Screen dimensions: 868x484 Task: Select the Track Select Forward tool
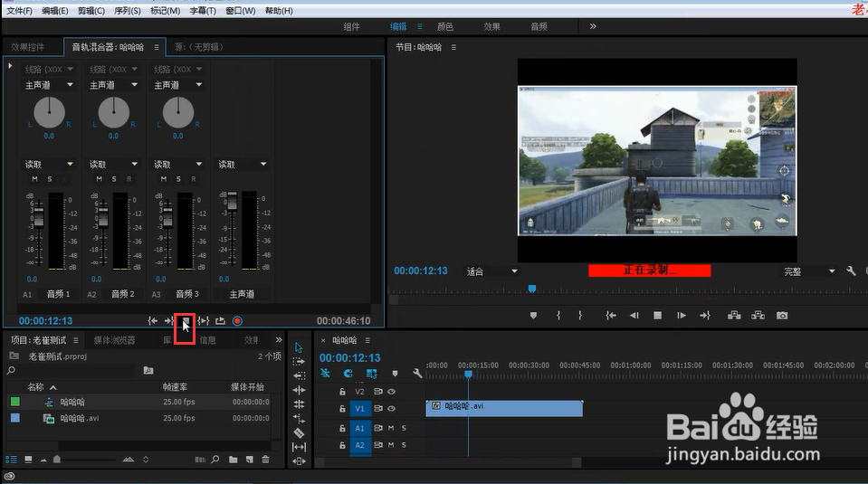pos(299,362)
